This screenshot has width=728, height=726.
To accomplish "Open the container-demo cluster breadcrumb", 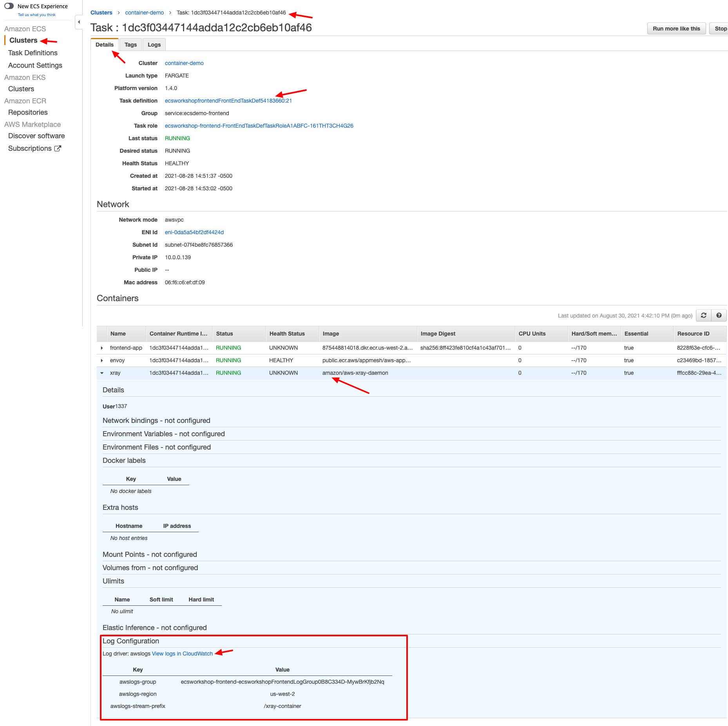I will (144, 12).
